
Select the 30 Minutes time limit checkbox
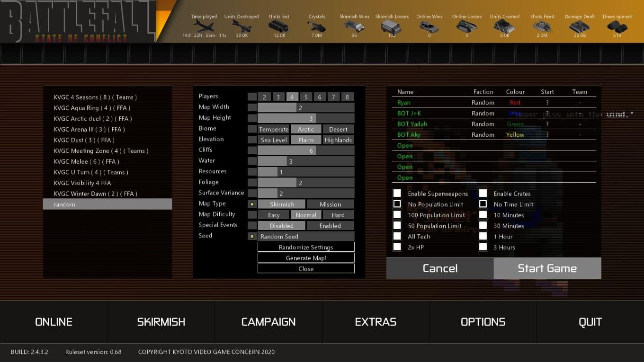(483, 225)
